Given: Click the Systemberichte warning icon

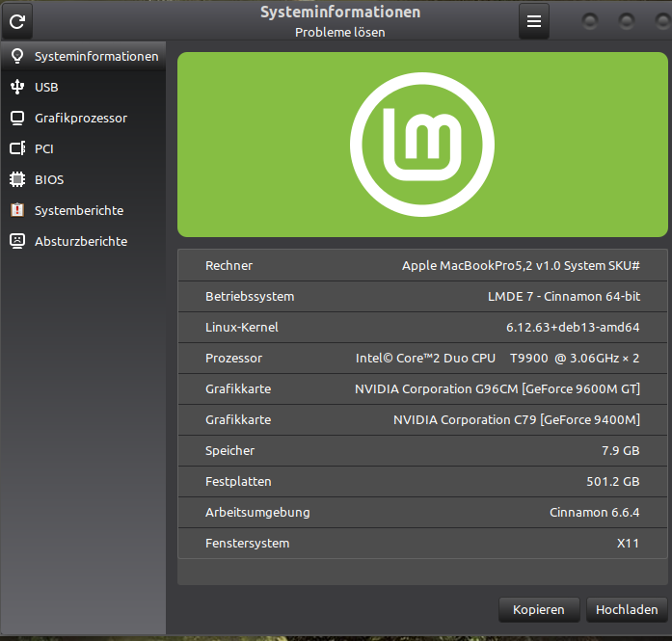Looking at the screenshot, I should click(16, 210).
